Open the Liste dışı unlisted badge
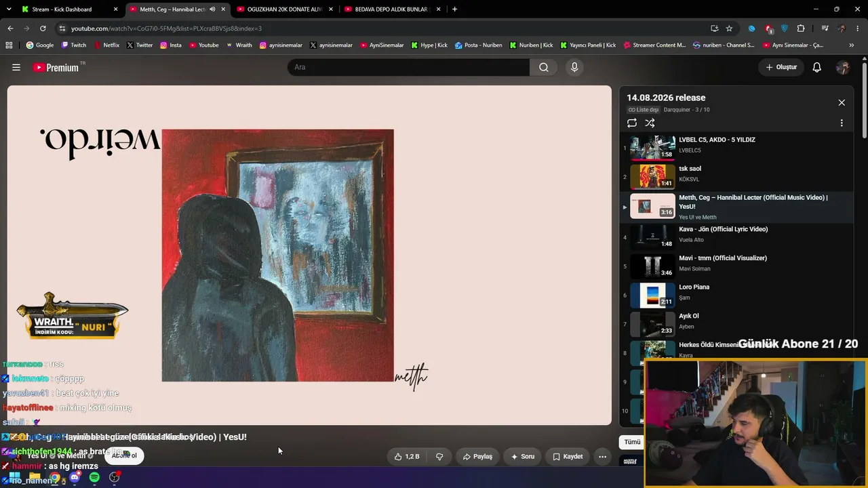The image size is (868, 488). [644, 110]
